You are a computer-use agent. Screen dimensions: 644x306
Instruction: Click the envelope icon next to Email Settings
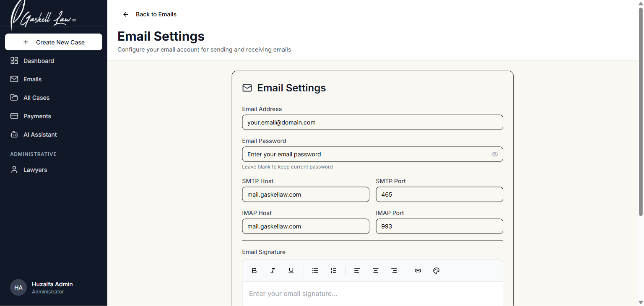click(x=247, y=88)
